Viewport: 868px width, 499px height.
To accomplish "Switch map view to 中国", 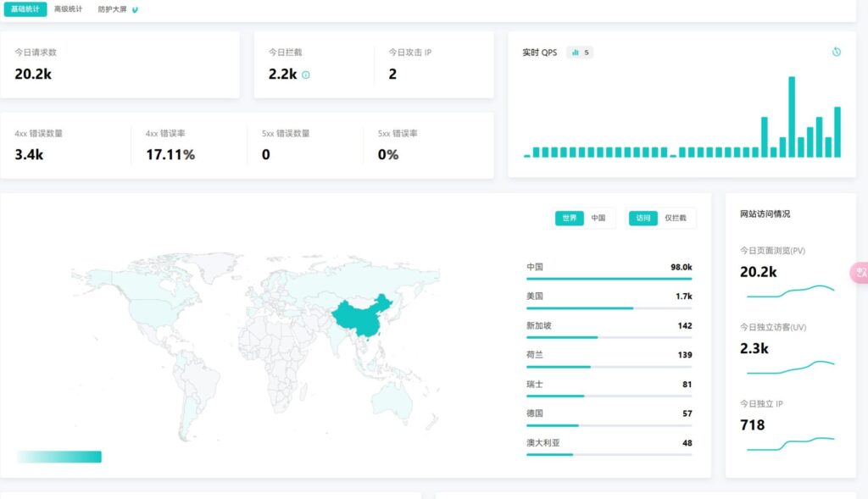I will tap(598, 219).
